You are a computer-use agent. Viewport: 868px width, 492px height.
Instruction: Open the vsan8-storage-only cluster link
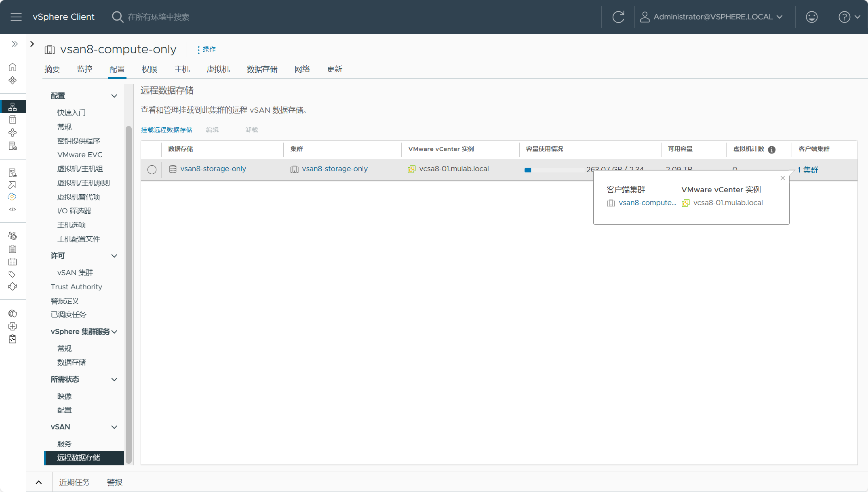pyautogui.click(x=335, y=169)
